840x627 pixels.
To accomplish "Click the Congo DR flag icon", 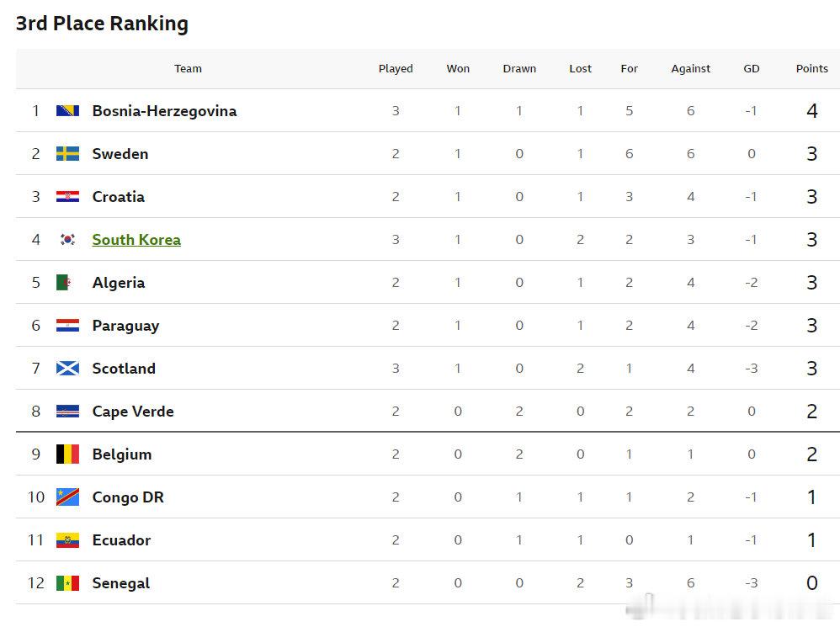I will click(x=67, y=497).
